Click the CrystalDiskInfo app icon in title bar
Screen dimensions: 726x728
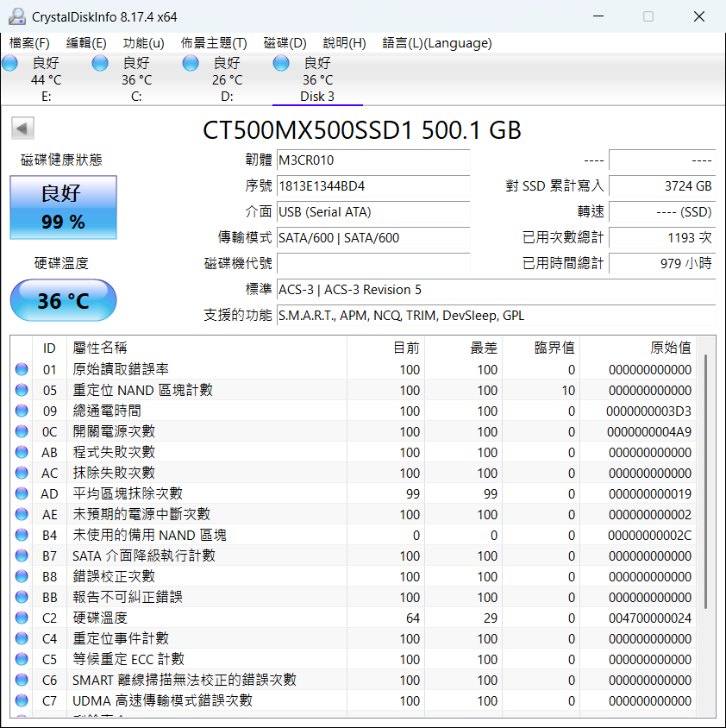[x=17, y=17]
